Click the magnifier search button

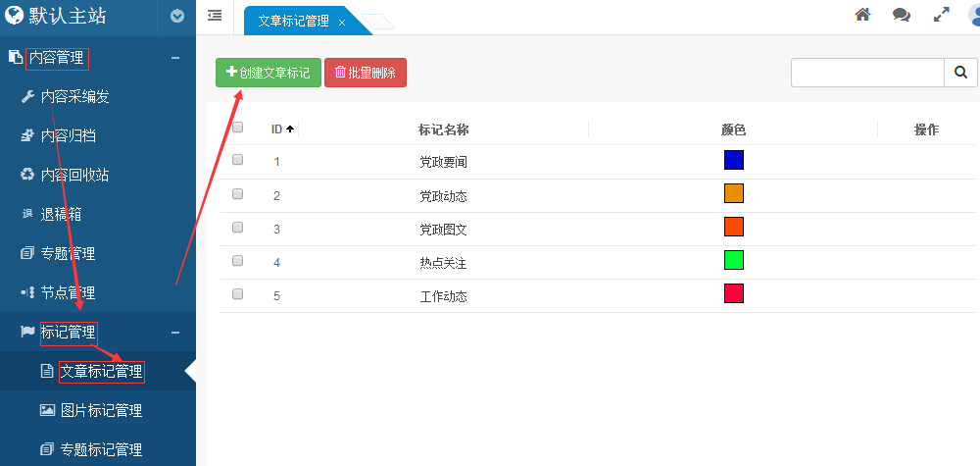pos(960,73)
